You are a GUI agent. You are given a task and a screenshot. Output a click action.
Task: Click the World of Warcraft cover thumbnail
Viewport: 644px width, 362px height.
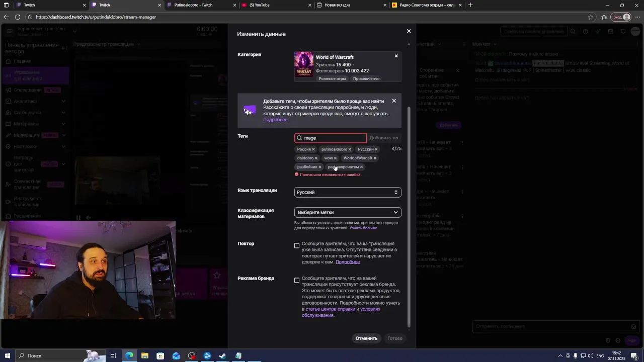[x=304, y=66]
